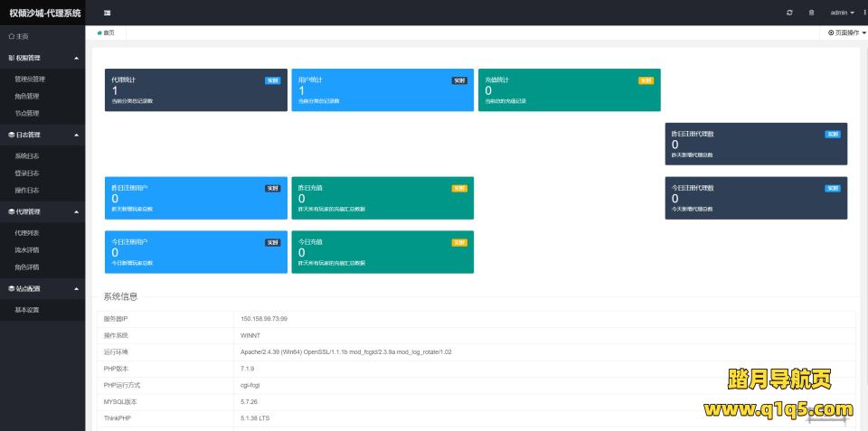
Task: Select 基本设置 under 站点配置
Action: coord(27,310)
